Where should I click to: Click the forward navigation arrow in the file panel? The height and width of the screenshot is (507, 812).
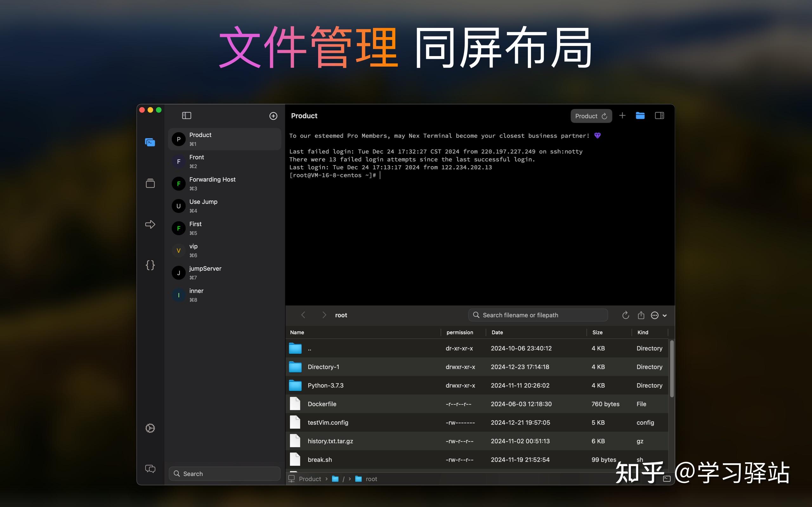(324, 315)
